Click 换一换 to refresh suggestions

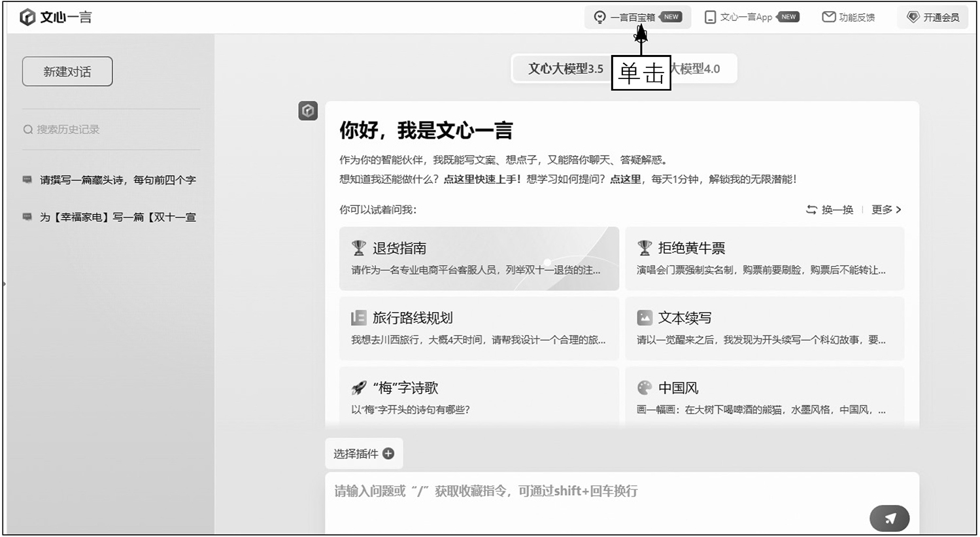[x=830, y=209]
